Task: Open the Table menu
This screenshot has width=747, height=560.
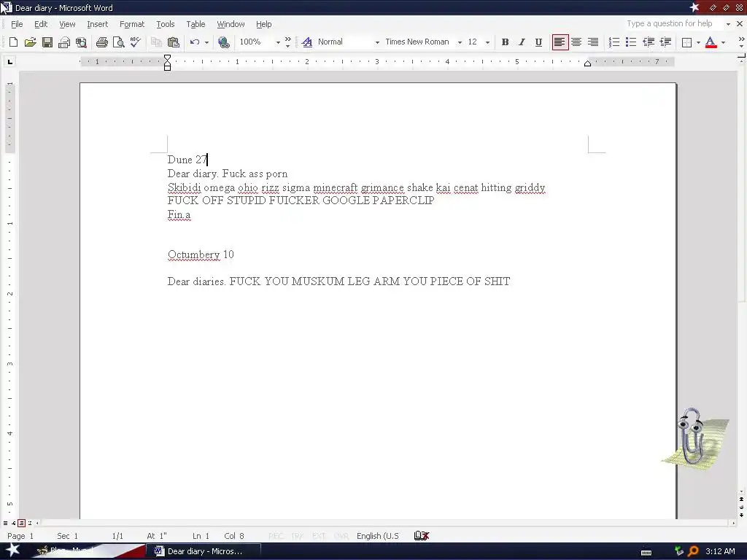Action: [196, 24]
